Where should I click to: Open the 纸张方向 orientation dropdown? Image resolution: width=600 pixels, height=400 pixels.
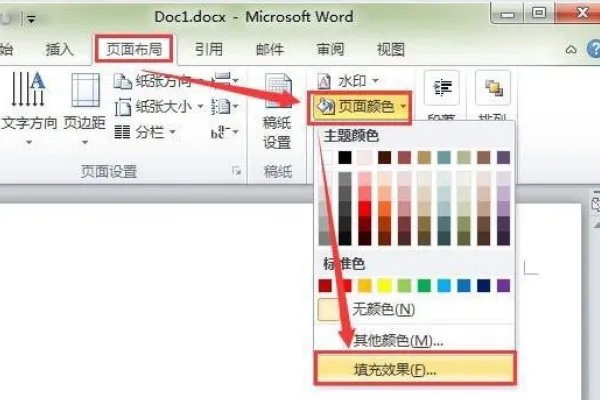(157, 81)
